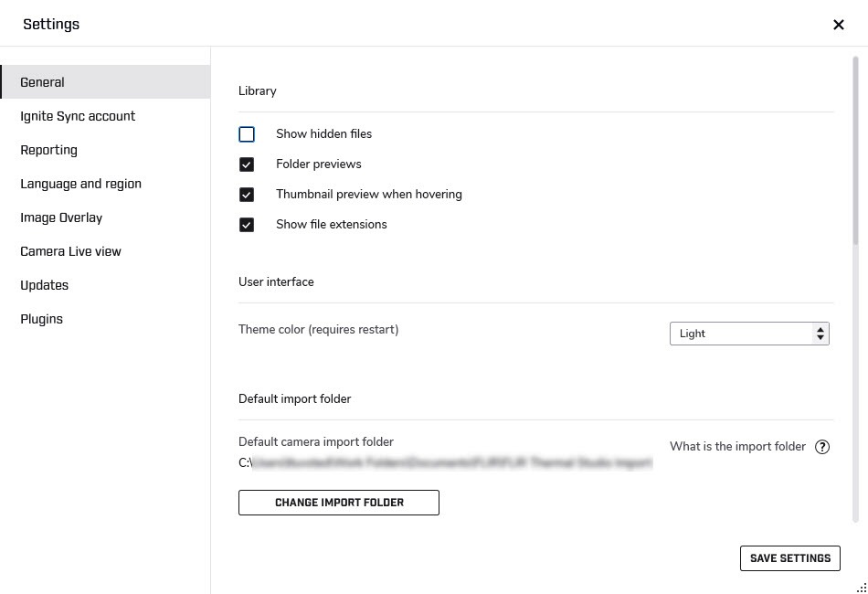The width and height of the screenshot is (868, 594).
Task: Click the Theme color dropdown arrows
Action: pos(820,334)
